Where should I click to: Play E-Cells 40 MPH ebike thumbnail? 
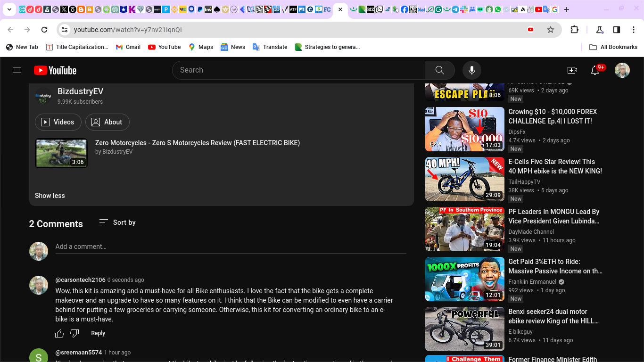(465, 179)
